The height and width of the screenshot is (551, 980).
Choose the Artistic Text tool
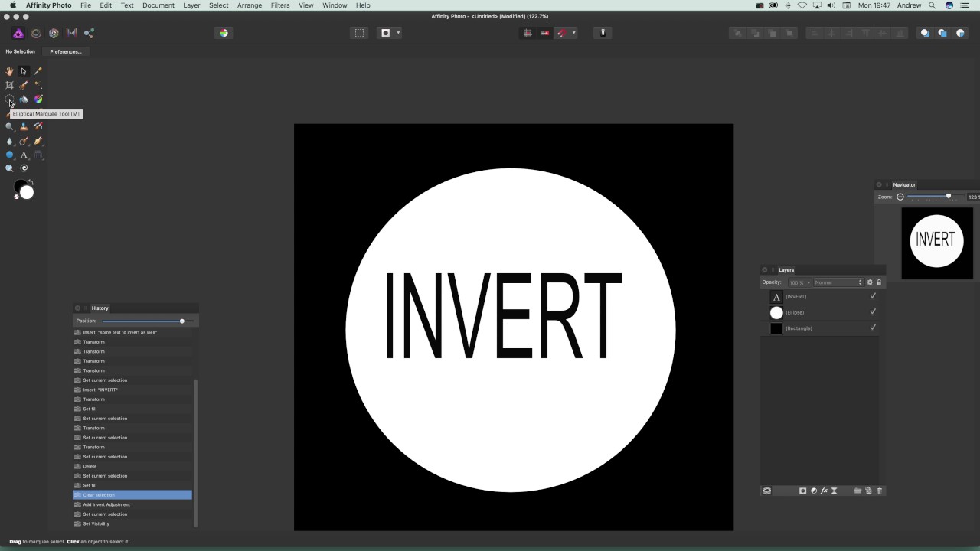tap(24, 155)
